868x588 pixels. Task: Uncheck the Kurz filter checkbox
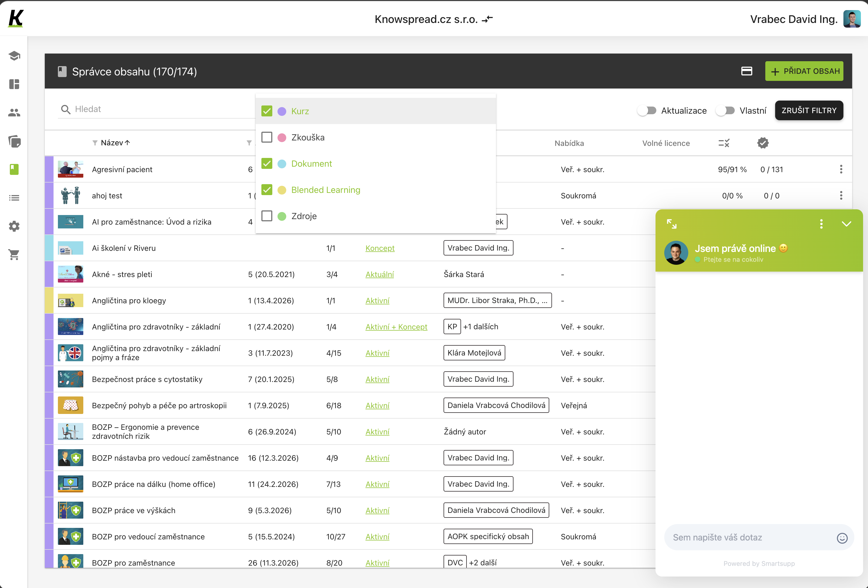pyautogui.click(x=267, y=111)
